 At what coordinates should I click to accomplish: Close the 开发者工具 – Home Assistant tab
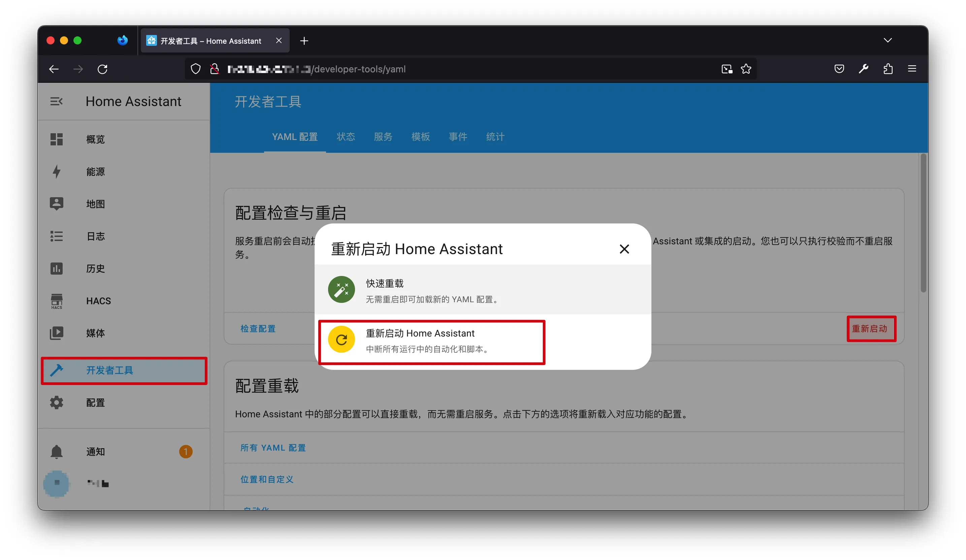click(279, 41)
